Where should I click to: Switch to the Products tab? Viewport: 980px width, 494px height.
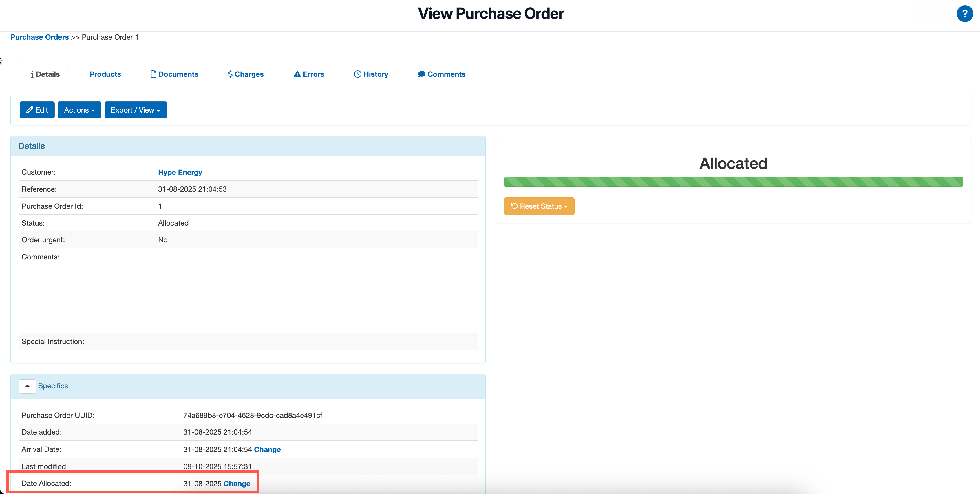[x=105, y=74]
